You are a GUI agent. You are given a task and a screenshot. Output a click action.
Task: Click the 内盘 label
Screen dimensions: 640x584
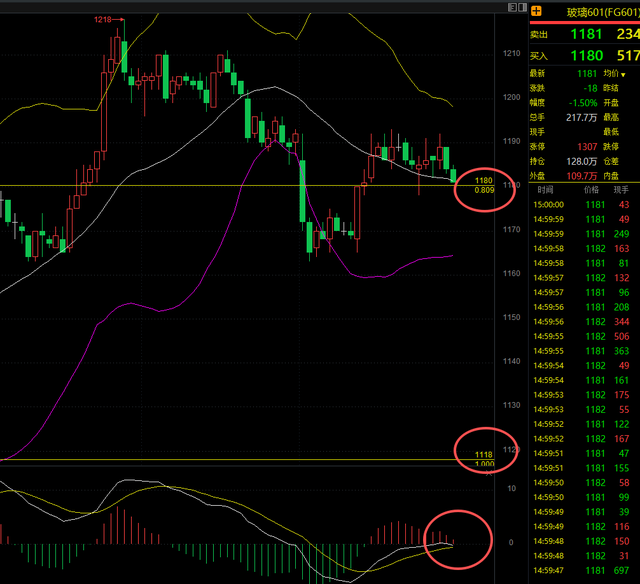click(x=611, y=176)
